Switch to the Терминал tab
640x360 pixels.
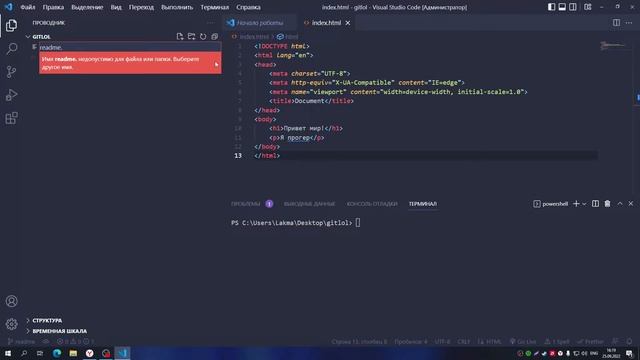click(422, 204)
